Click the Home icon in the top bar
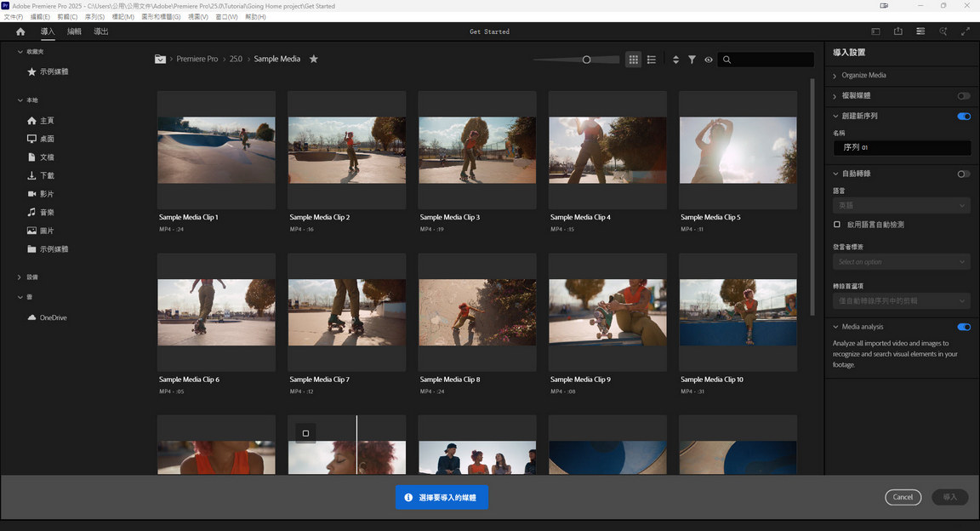This screenshot has width=980, height=531. click(x=20, y=31)
